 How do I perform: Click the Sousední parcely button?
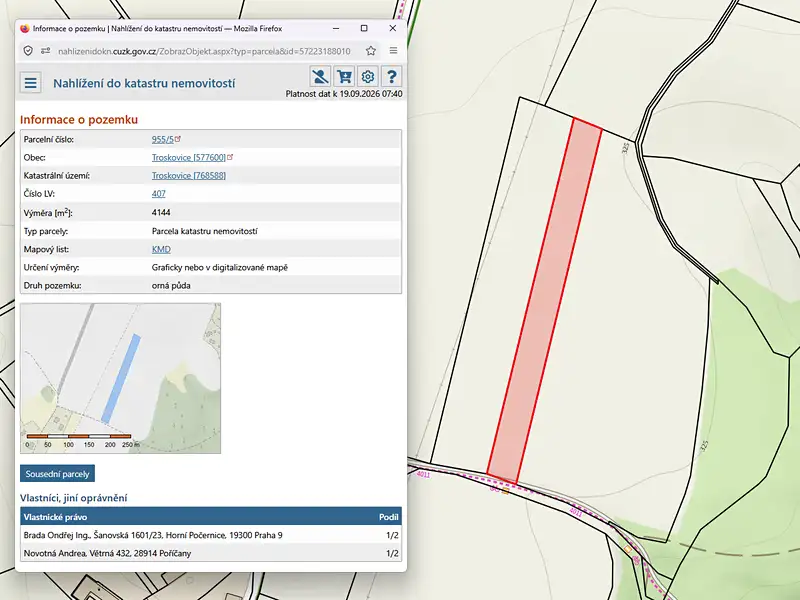click(x=57, y=474)
